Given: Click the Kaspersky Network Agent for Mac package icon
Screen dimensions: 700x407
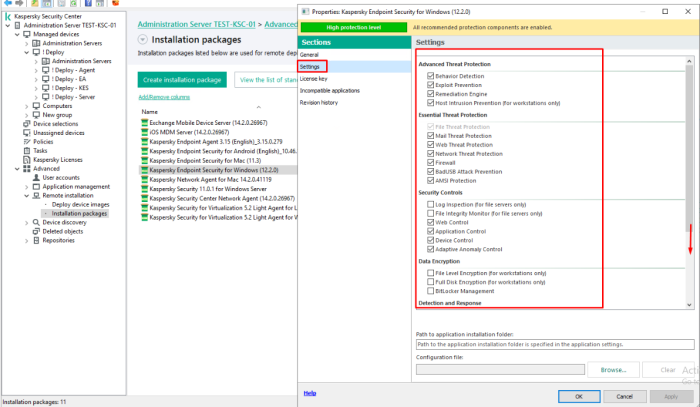Looking at the screenshot, I should point(144,179).
